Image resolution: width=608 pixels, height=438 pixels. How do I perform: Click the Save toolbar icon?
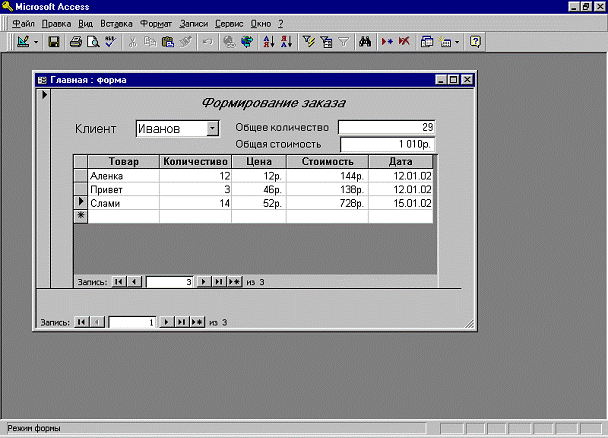pos(55,42)
